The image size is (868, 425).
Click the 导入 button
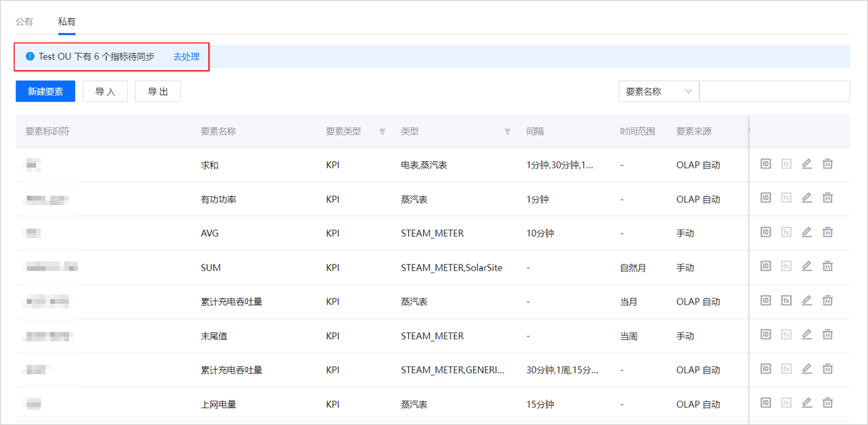[105, 91]
